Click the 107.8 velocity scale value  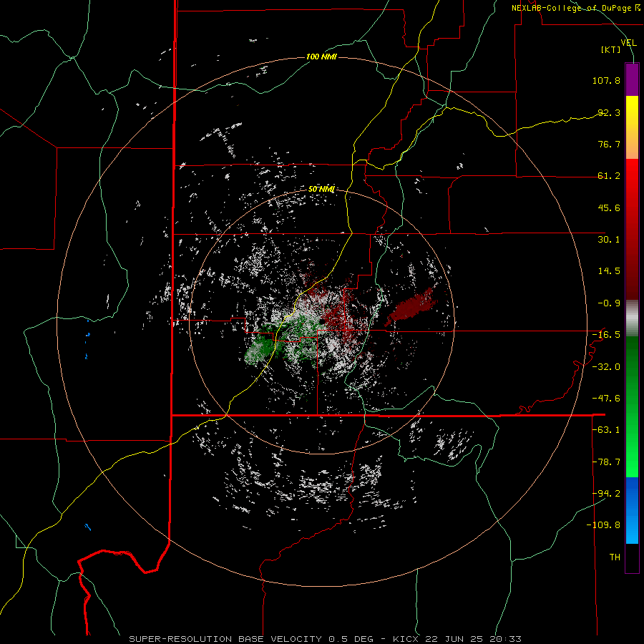[606, 80]
